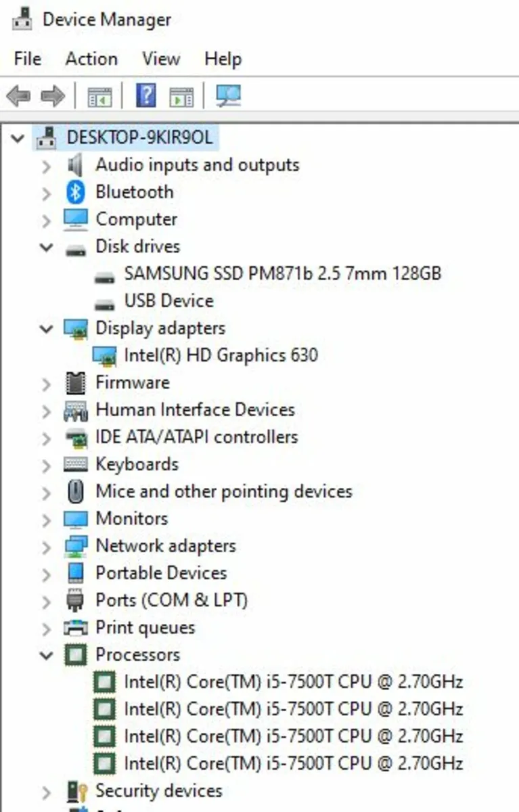Click Scan for hardware changes toolbar icon

click(x=228, y=95)
